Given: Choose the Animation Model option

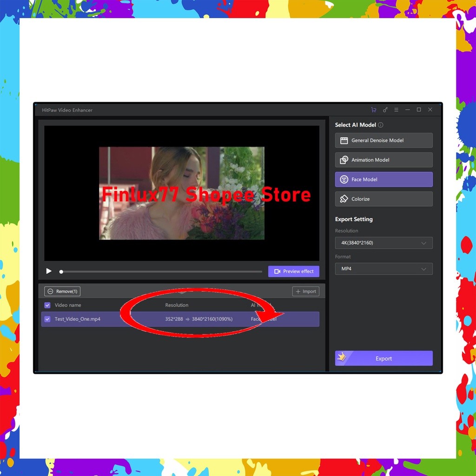Looking at the screenshot, I should tap(383, 159).
